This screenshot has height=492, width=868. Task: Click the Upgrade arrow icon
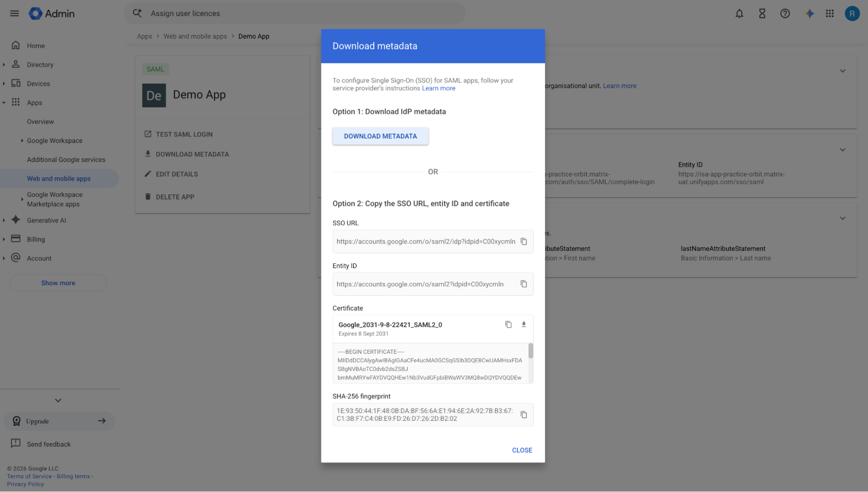pyautogui.click(x=102, y=421)
